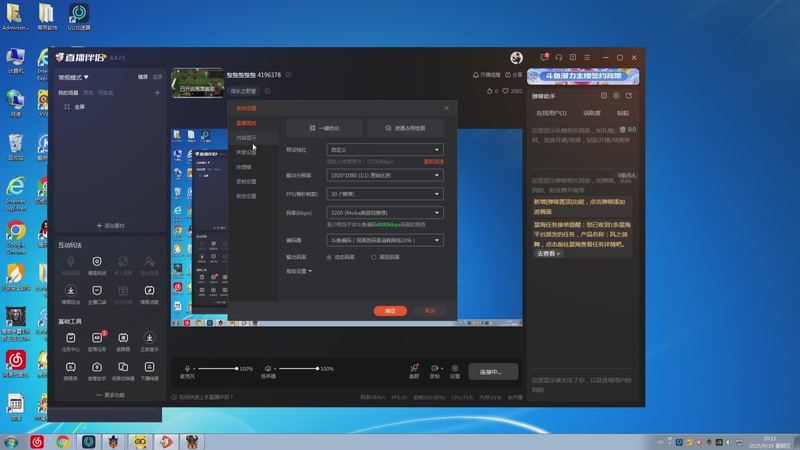Mute the speaker via its icon

point(268,368)
